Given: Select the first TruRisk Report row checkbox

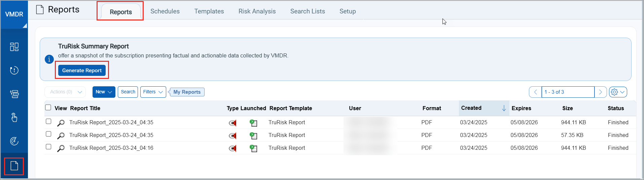Looking at the screenshot, I should click(48, 122).
